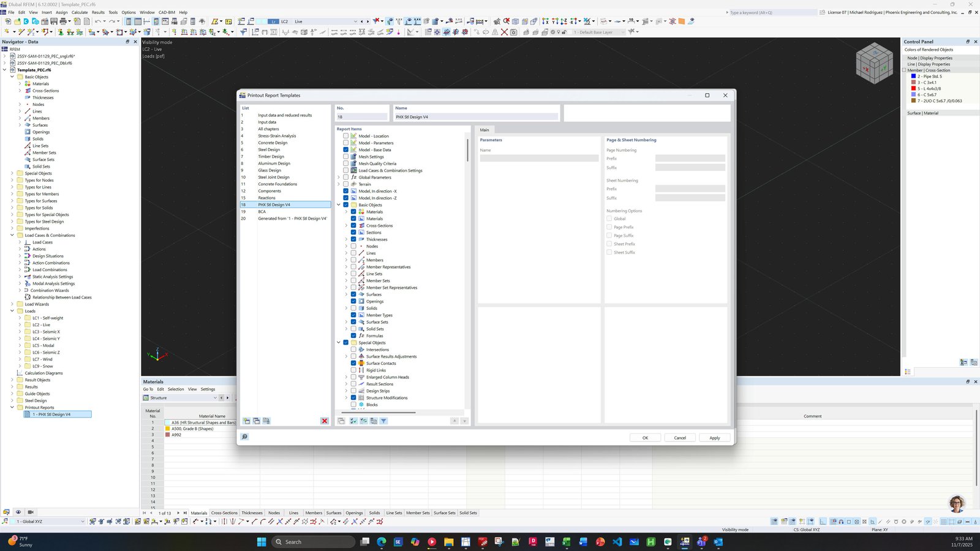Switch to Cross-Sections tab at bottom table
This screenshot has width=980, height=551.
224,513
